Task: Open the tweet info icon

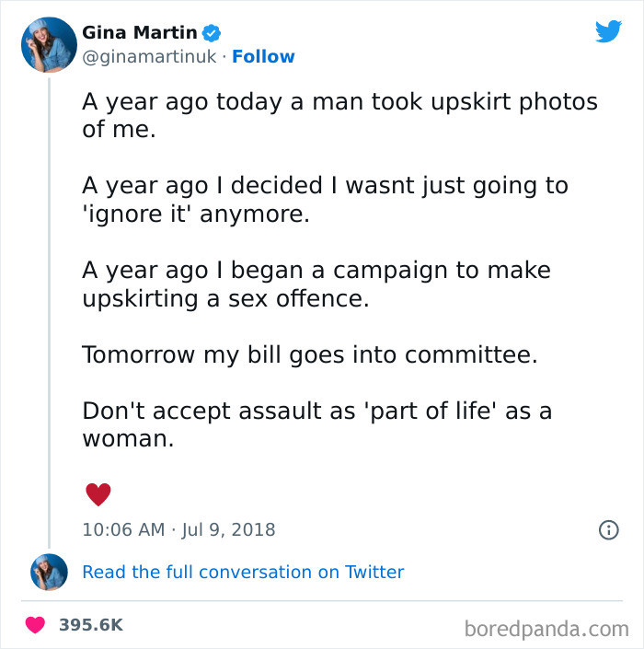Action: click(608, 529)
